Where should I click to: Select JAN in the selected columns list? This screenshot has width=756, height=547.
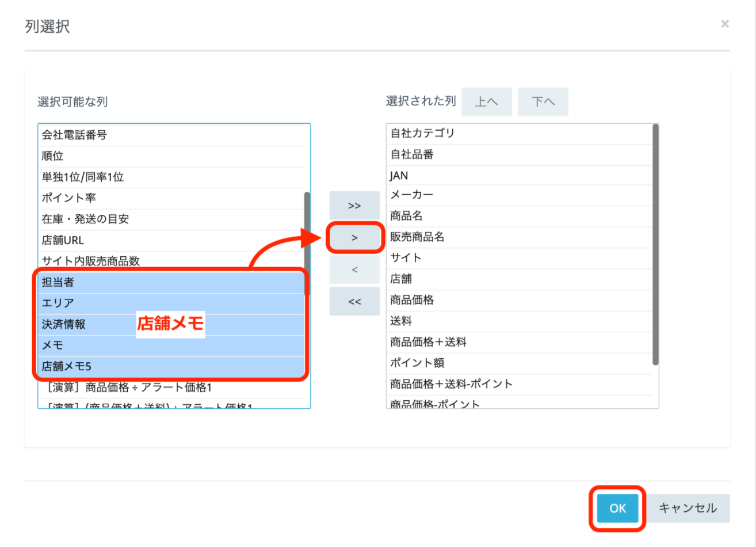[x=399, y=176]
